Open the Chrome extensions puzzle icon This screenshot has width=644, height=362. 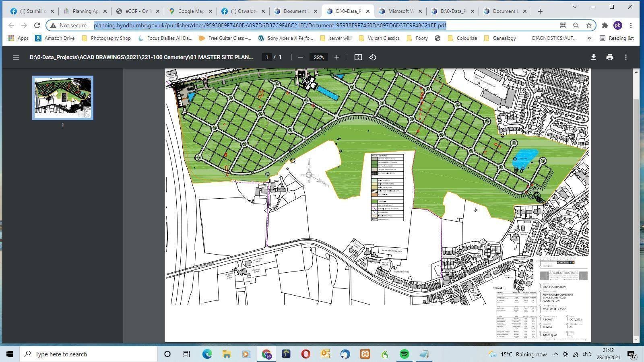click(x=605, y=25)
